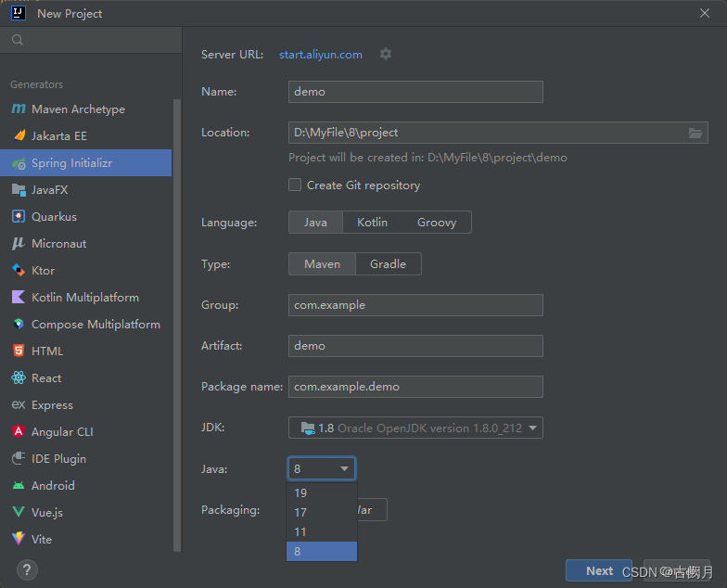Click the React atom icon
Image resolution: width=727 pixels, height=588 pixels.
pyautogui.click(x=19, y=378)
